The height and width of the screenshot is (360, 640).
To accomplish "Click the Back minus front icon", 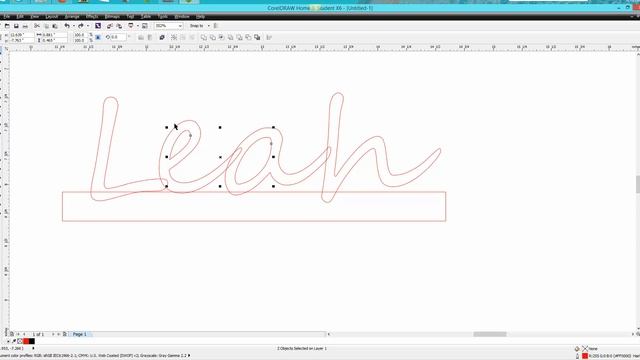I will [x=248, y=38].
